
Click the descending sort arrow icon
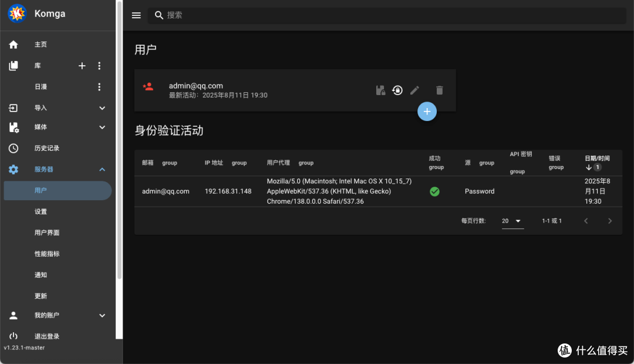point(589,167)
